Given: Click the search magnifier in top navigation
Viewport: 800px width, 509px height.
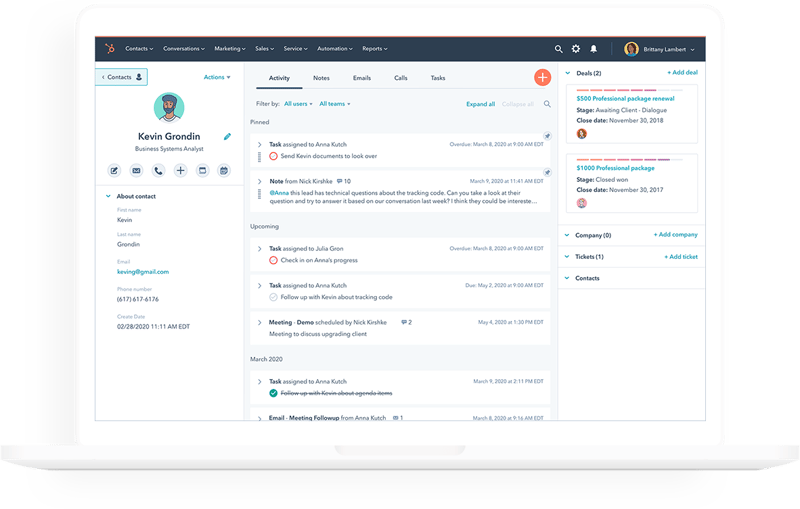Looking at the screenshot, I should pyautogui.click(x=558, y=48).
